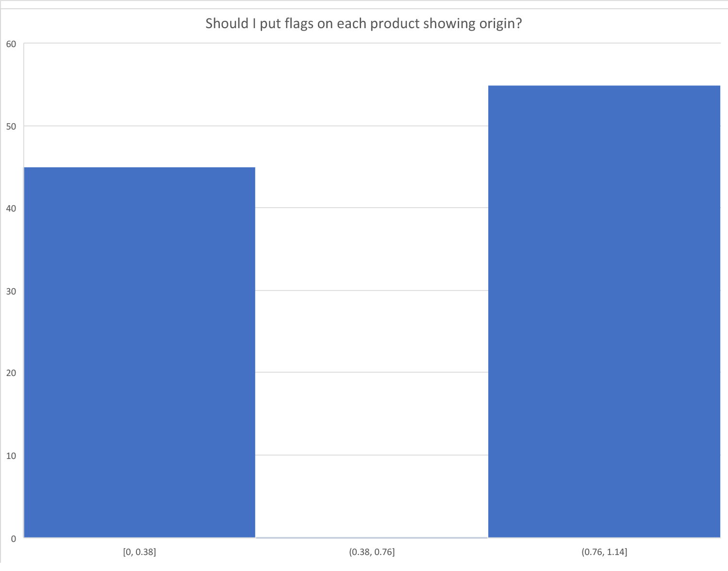The image size is (728, 571).
Task: Select the 30 value on vertical axis
Action: pos(11,291)
